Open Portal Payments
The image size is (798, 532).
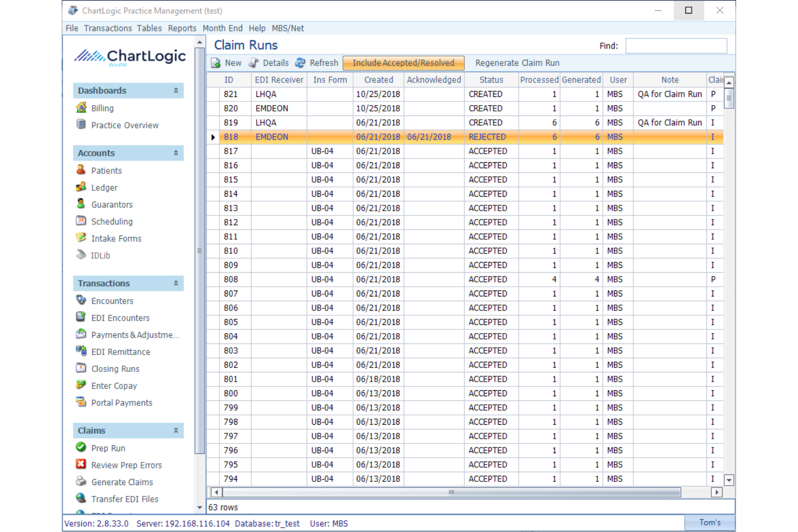click(x=121, y=403)
